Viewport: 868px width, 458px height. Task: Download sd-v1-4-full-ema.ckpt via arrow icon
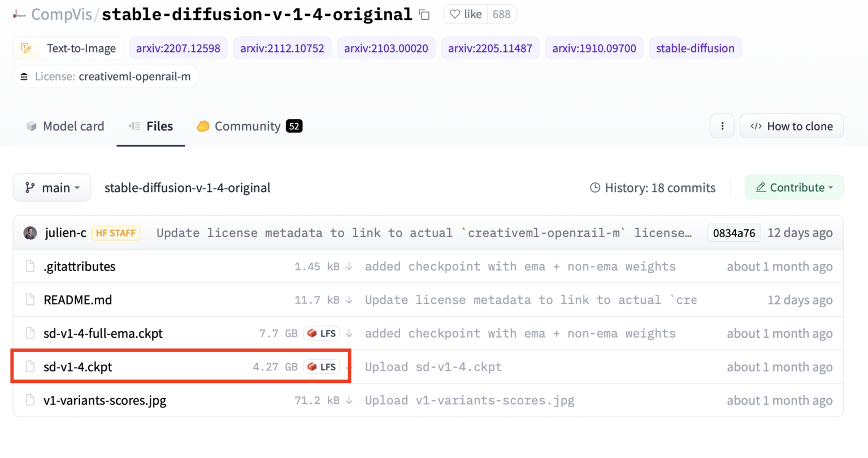pos(349,333)
